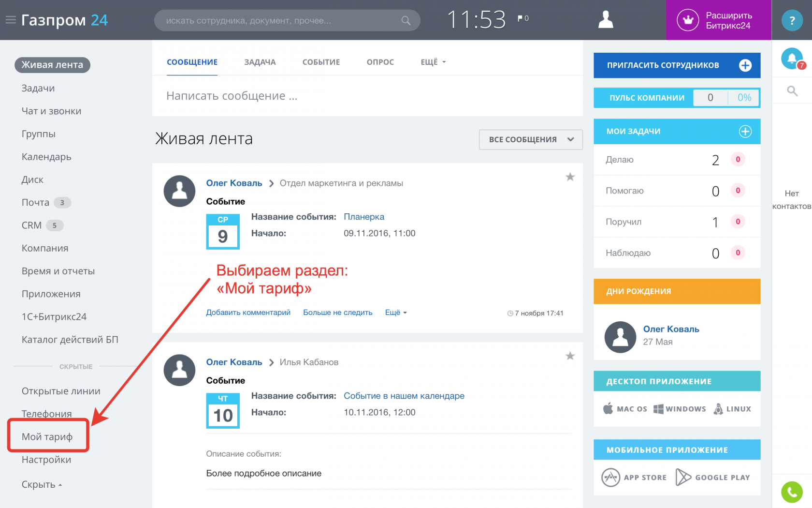Open Событие в нашем календаре link
Screen dimensions: 812x508
[x=404, y=396]
